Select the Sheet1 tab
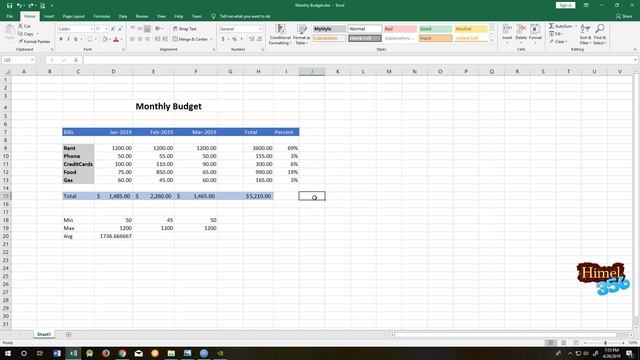640x360 pixels. pos(44,334)
